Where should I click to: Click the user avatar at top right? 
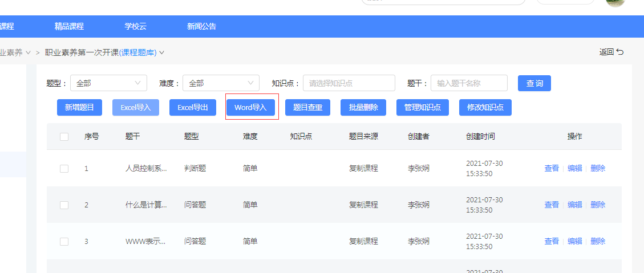pos(615,2)
